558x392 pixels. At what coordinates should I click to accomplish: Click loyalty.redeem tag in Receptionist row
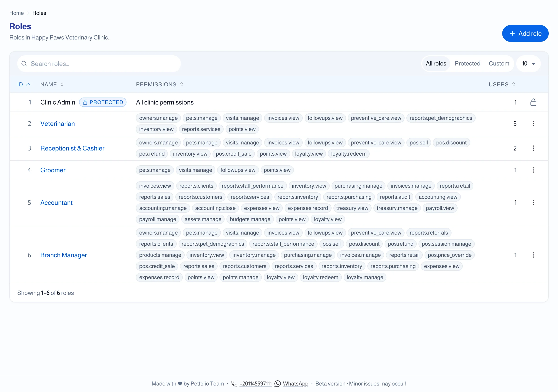point(349,154)
